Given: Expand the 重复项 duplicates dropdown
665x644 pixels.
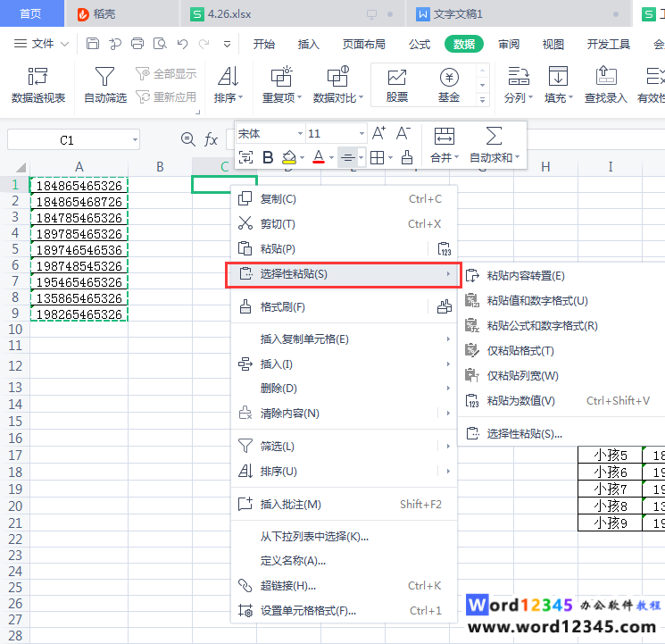Looking at the screenshot, I should tap(299, 97).
